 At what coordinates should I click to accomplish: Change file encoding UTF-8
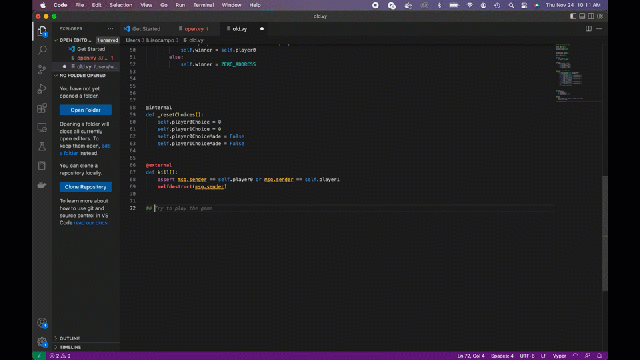[527, 356]
